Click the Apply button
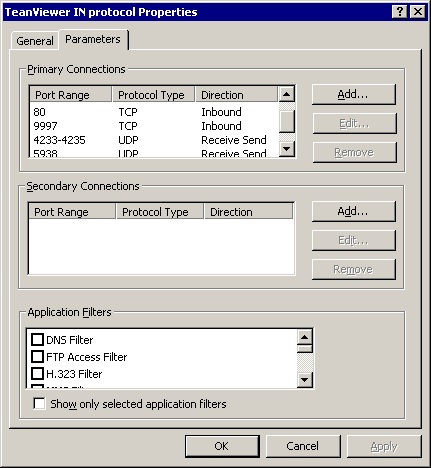The width and height of the screenshot is (431, 468). click(384, 446)
